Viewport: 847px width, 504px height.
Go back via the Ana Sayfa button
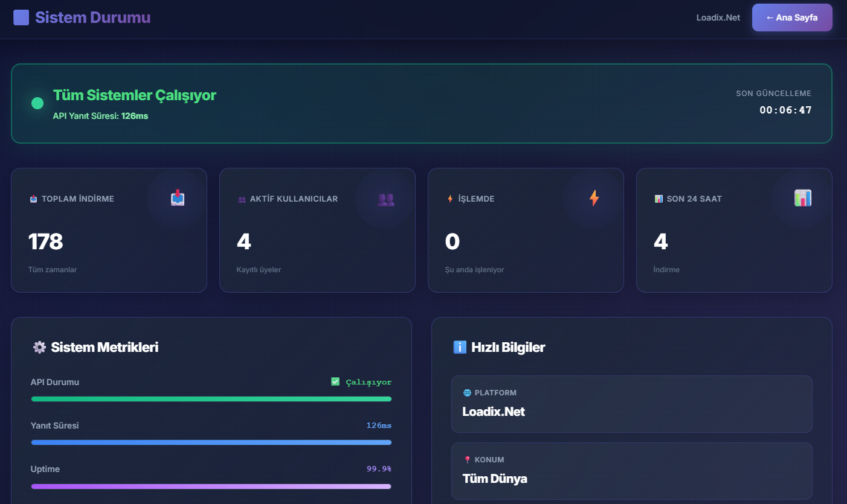tap(791, 18)
